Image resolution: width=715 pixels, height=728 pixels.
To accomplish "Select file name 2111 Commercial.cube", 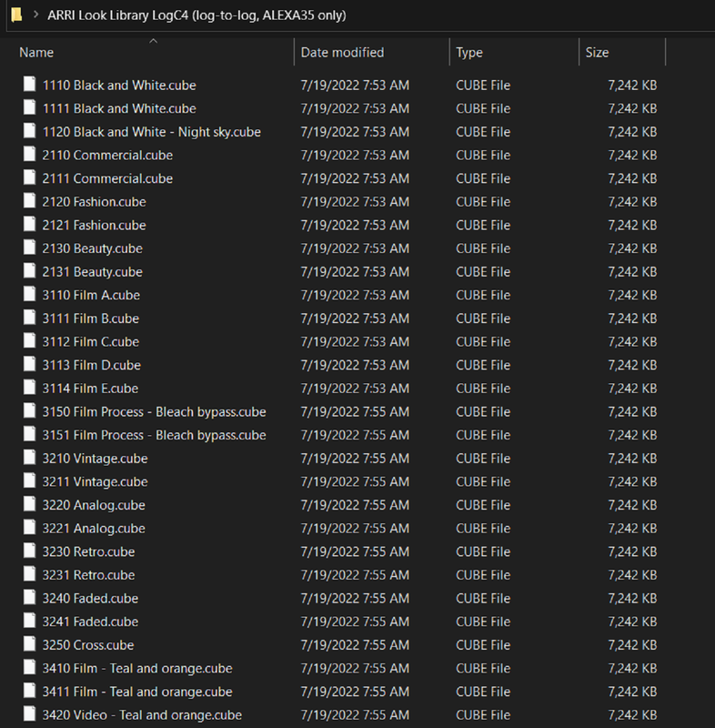I will click(x=107, y=178).
